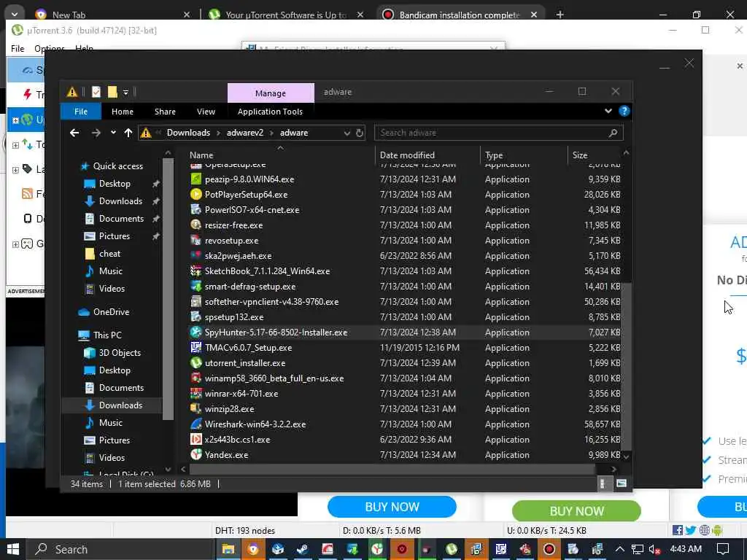Go up one folder level
This screenshot has height=560, width=747.
coord(128,133)
